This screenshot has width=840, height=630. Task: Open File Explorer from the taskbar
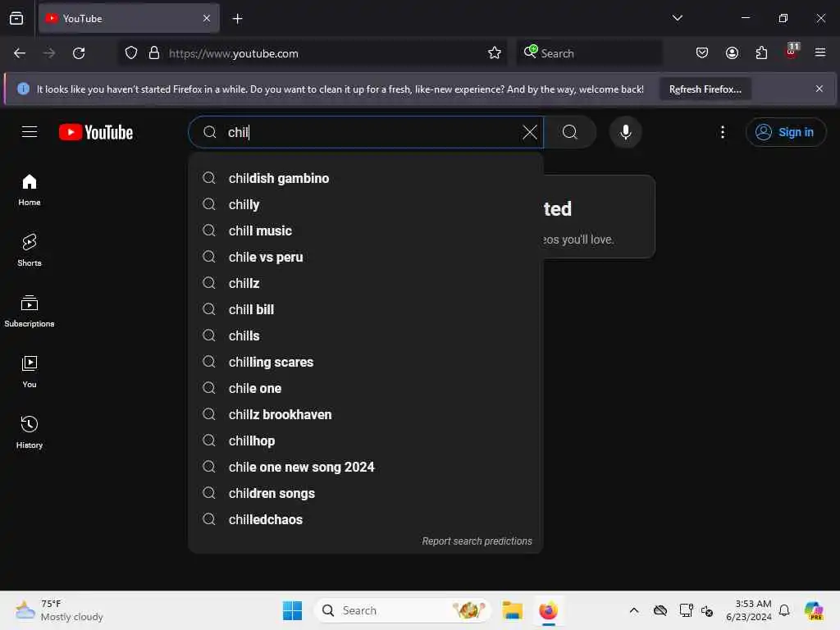coord(512,610)
